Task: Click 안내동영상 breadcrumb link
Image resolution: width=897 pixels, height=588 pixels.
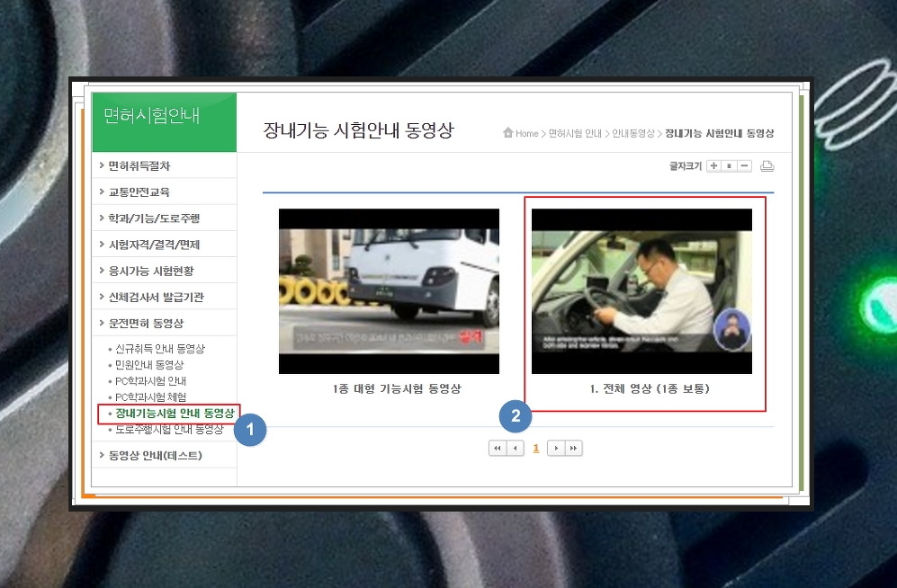Action: coord(632,133)
